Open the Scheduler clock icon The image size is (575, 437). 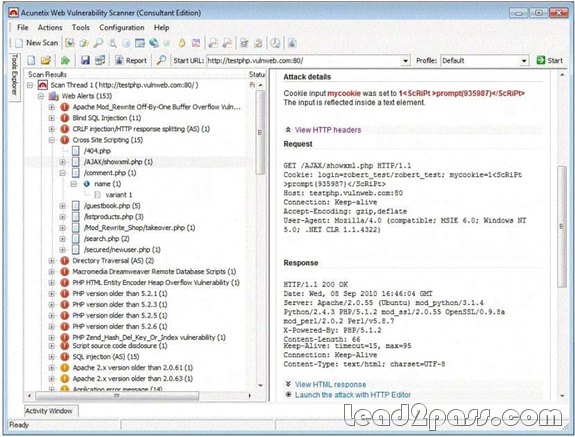pyautogui.click(x=275, y=43)
